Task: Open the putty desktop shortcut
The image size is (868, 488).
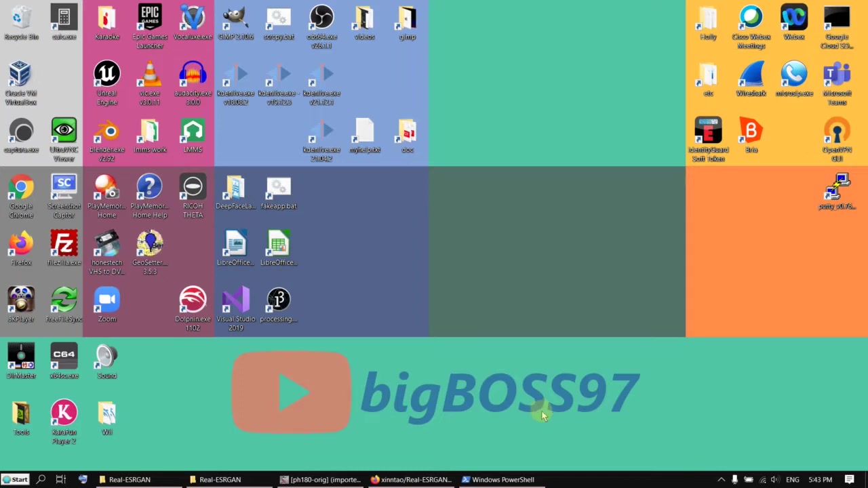Action: tap(837, 192)
